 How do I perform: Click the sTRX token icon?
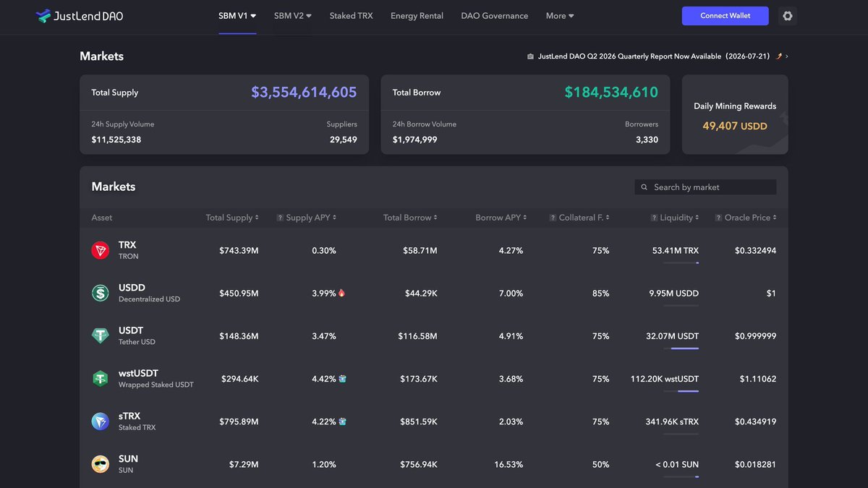[101, 421]
